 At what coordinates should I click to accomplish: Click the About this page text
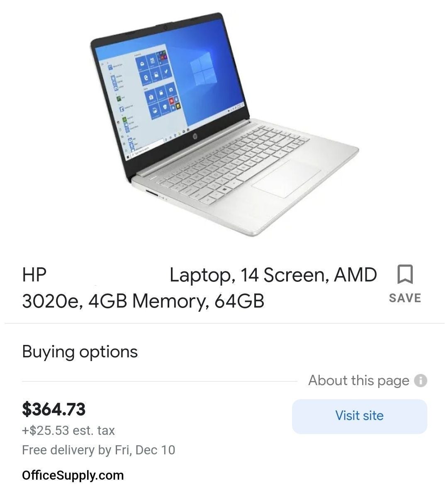tap(358, 381)
